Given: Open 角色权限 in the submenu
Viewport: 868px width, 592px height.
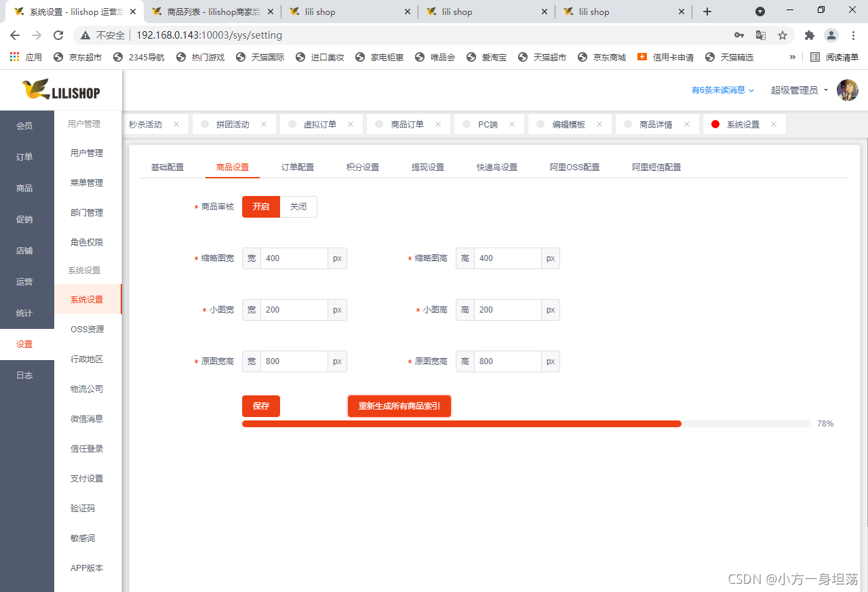Looking at the screenshot, I should (87, 242).
